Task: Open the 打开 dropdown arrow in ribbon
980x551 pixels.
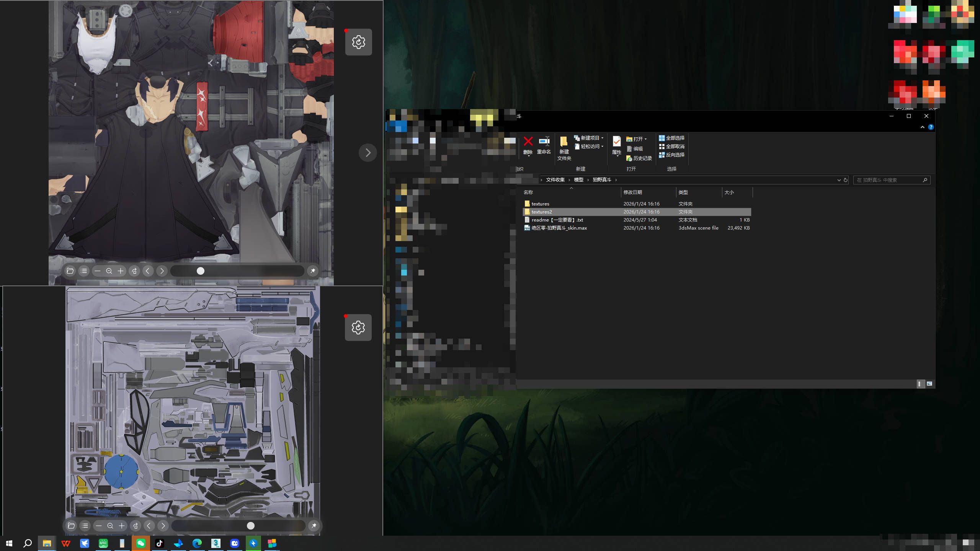Action: 645,139
